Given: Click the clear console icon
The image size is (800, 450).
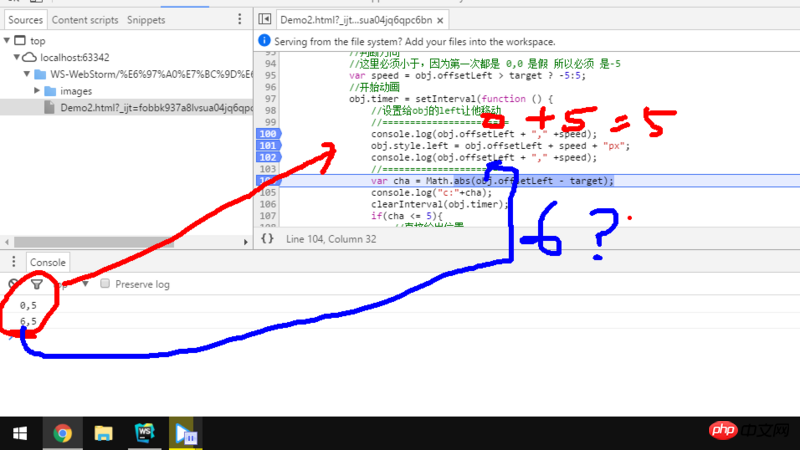Looking at the screenshot, I should pos(14,284).
